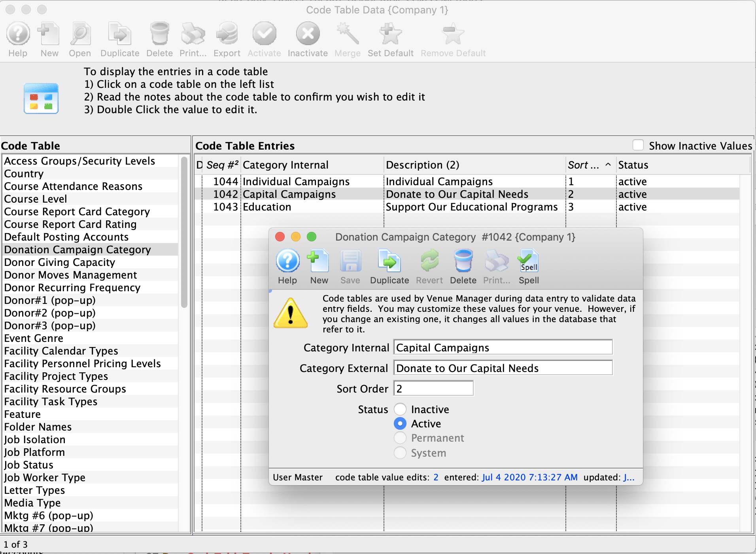Click the Set Default star icon
Screen dimensions: 756x554
point(390,34)
